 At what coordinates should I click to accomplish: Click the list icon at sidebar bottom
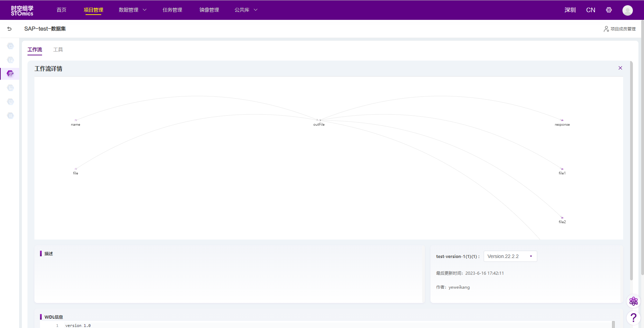10,116
